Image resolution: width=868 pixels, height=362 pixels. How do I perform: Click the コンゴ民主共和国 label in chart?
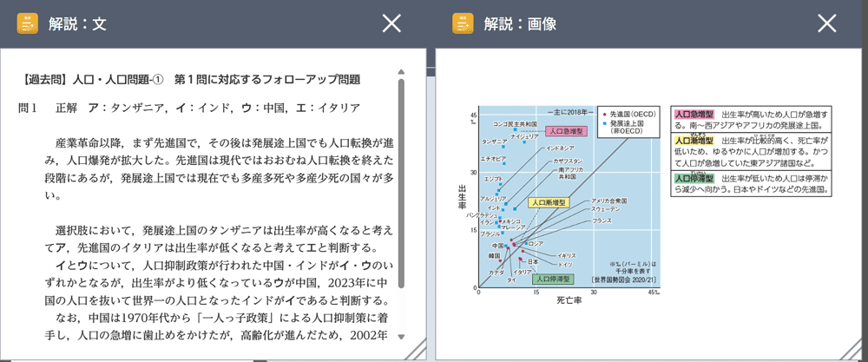[515, 123]
